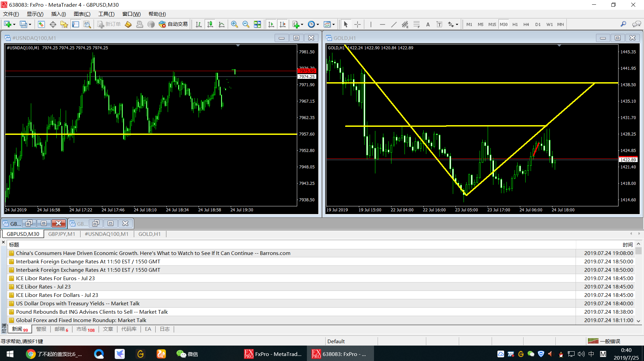Zoom out of the chart
Image resolution: width=644 pixels, height=361 pixels.
point(246,24)
